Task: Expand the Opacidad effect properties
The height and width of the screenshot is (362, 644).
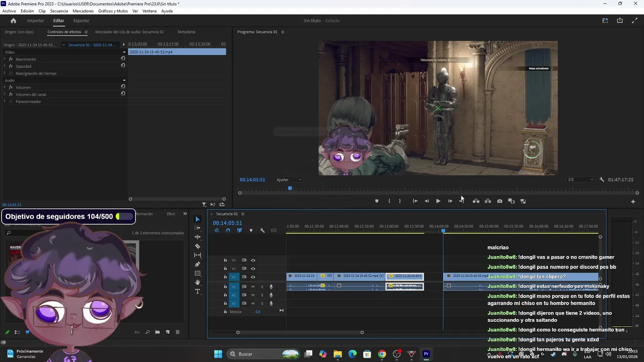Action: [x=5, y=66]
